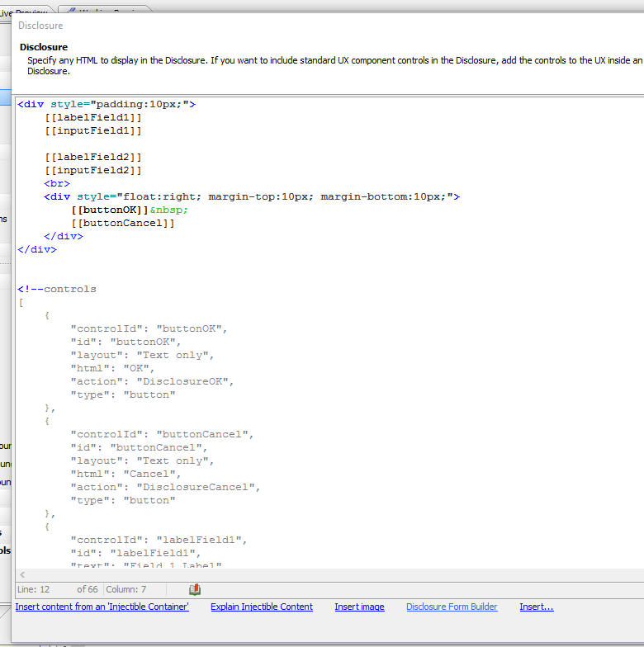The image size is (644, 647).
Task: Click the gray 'Disclosure' dialog title
Action: click(x=40, y=26)
